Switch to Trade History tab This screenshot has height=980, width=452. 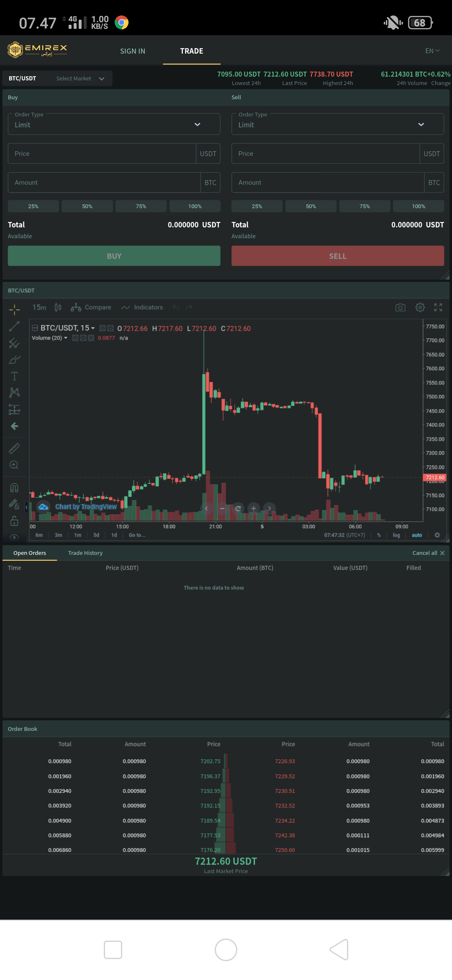[85, 553]
